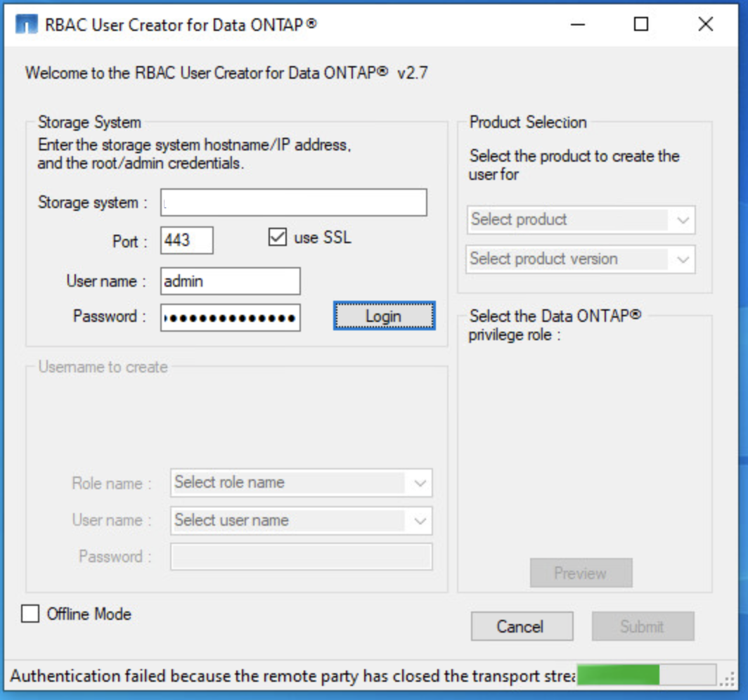Click the Authentication failed status message
The height and width of the screenshot is (700, 748).
(292, 675)
